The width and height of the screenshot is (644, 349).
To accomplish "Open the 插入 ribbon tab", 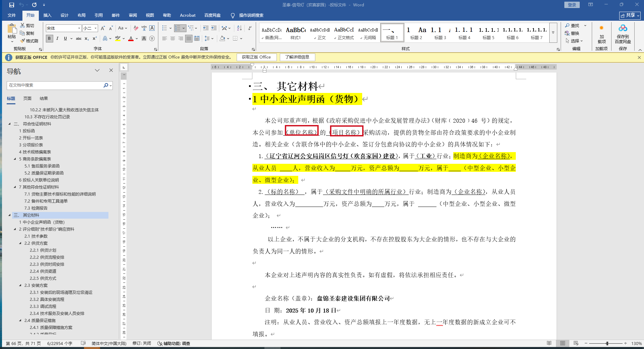I will 47,15.
